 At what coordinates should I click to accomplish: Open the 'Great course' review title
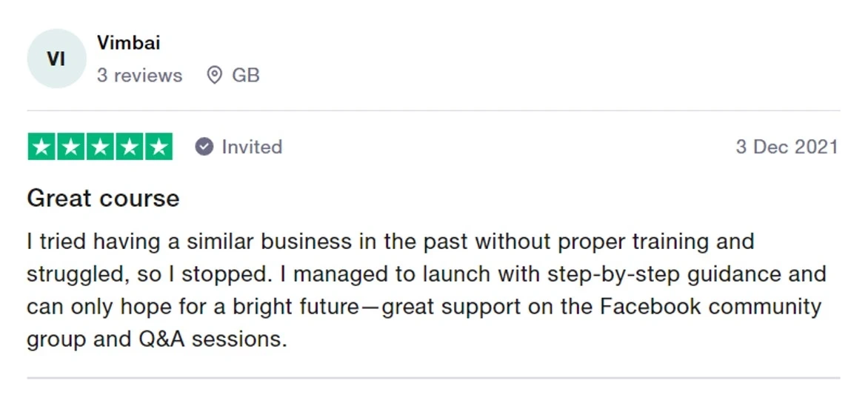[103, 199]
